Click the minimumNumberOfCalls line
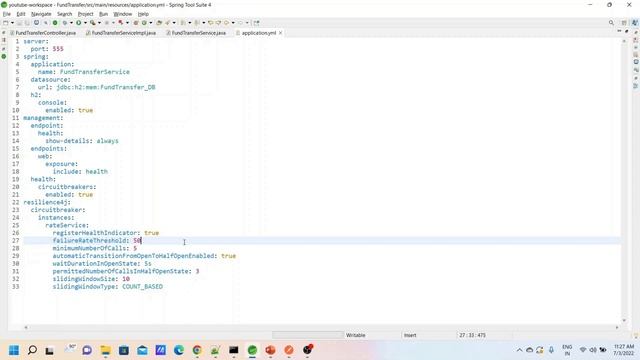 coord(95,248)
